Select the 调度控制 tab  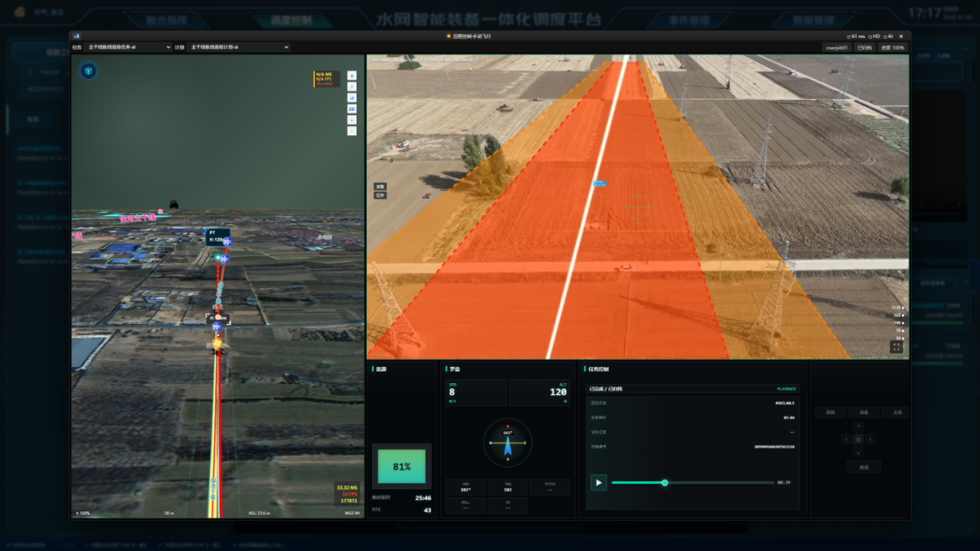tap(290, 20)
